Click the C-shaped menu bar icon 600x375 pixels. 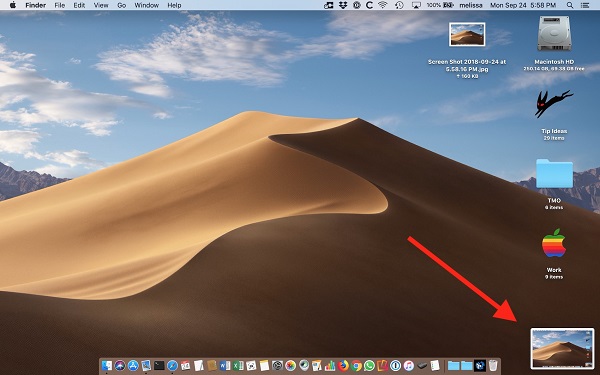point(369,5)
